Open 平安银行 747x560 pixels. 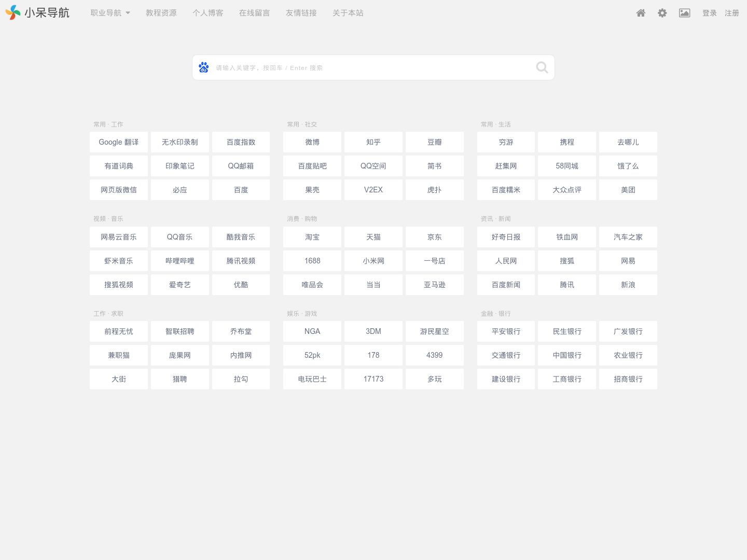pos(506,331)
